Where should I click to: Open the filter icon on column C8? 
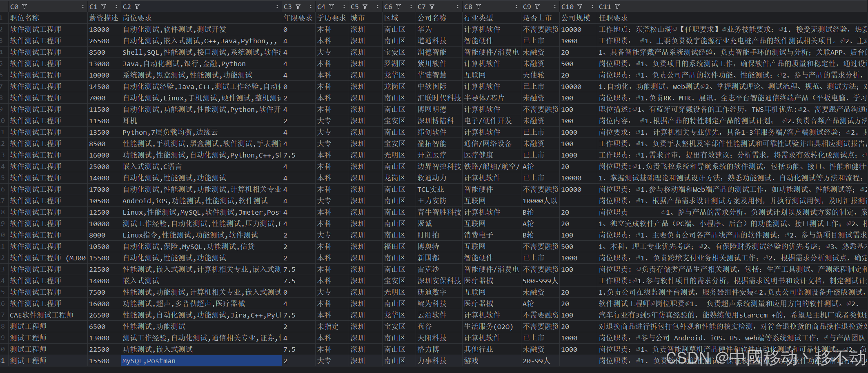pyautogui.click(x=479, y=7)
